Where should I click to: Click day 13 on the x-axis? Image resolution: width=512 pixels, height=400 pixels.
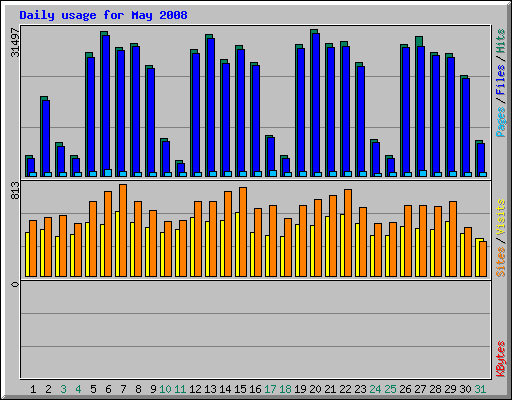210,389
